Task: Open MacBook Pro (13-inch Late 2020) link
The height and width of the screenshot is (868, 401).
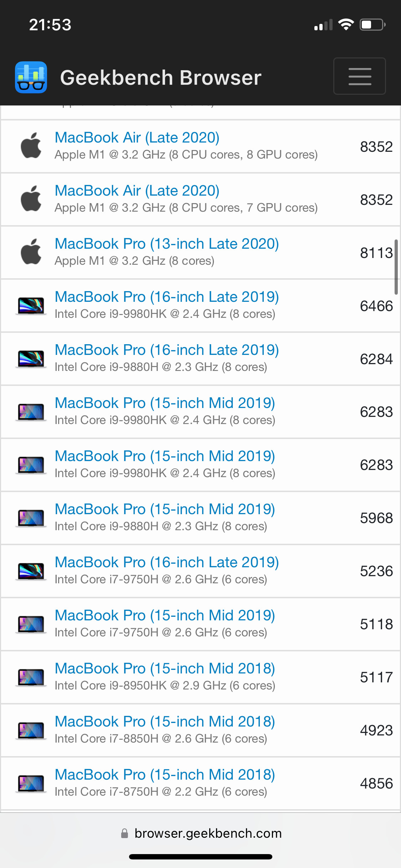Action: 166,244
